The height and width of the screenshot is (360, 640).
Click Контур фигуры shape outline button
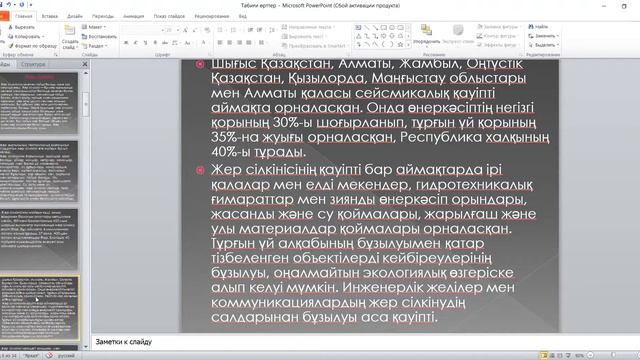point(497,36)
